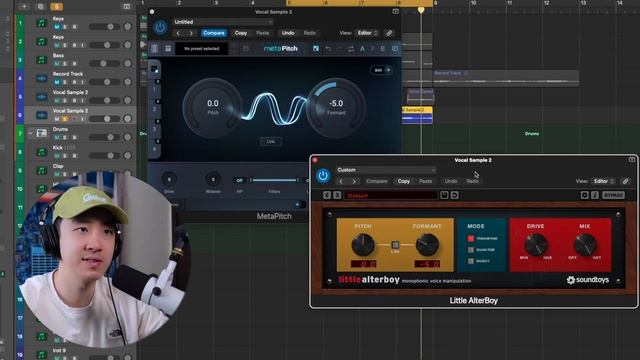Click the yellow playhead marker in the ruler
Viewport: 640px width, 360px height.
click(421, 10)
